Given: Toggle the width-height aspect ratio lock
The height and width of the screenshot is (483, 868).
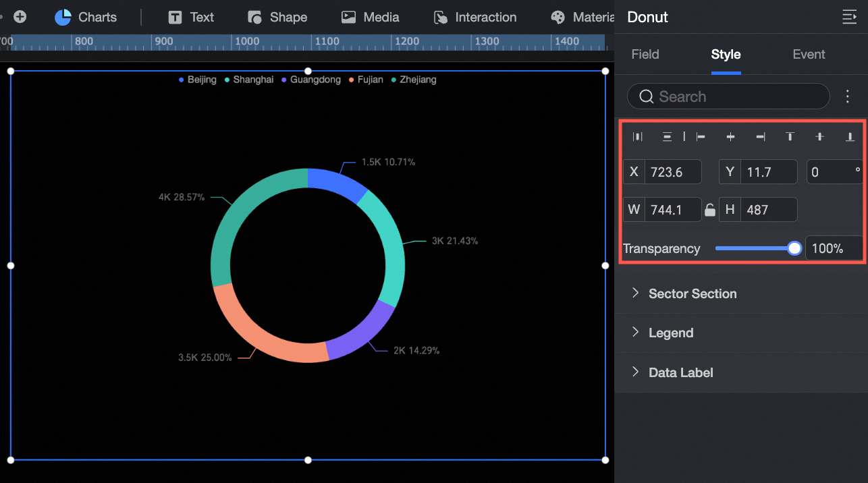Looking at the screenshot, I should 709,210.
